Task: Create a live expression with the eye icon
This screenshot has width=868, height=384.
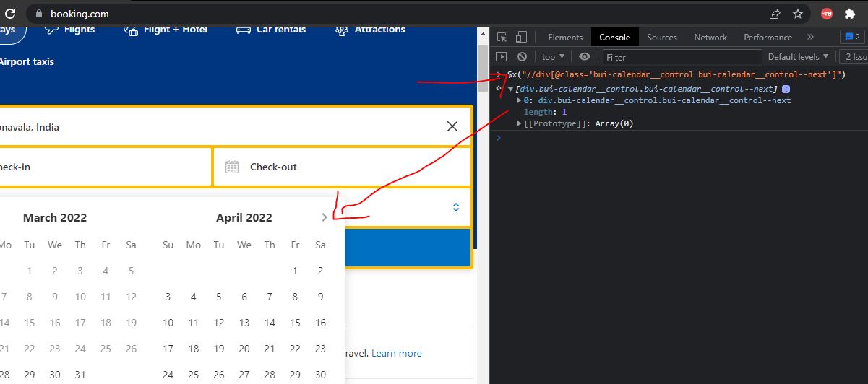Action: (585, 56)
